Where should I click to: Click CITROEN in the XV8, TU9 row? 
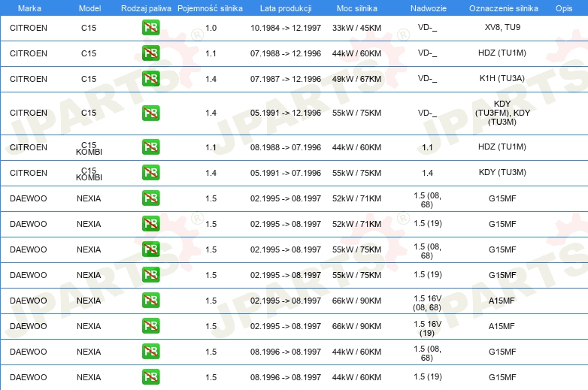click(29, 28)
